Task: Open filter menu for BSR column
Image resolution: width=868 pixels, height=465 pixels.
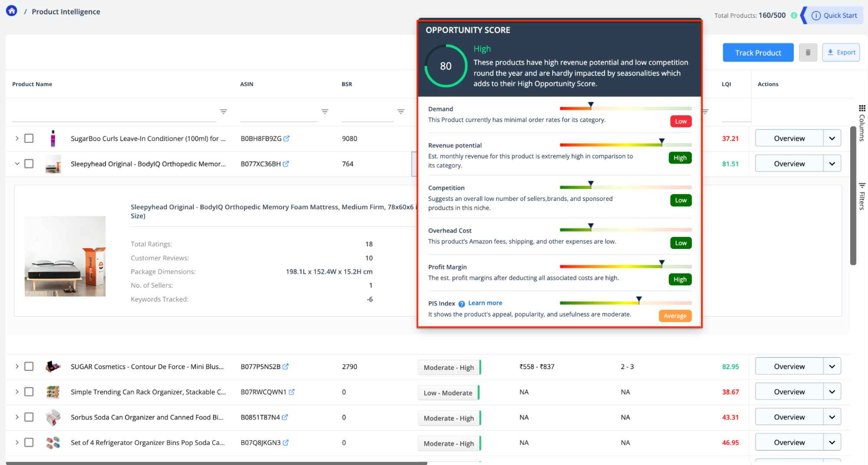Action: [x=401, y=112]
